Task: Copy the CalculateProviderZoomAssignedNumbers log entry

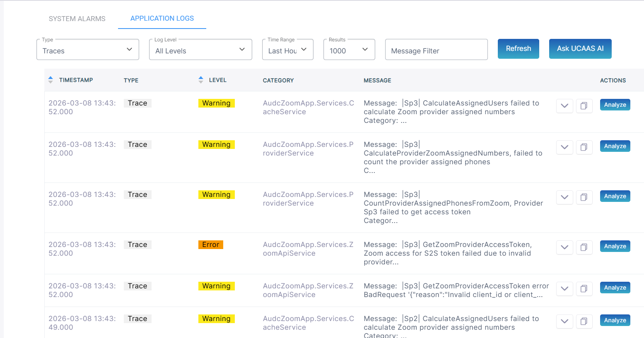Action: (584, 147)
